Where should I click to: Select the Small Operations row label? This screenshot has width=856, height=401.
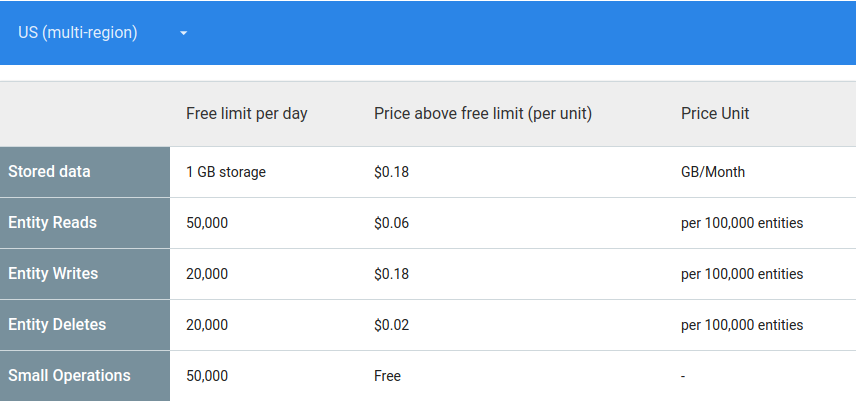click(70, 376)
